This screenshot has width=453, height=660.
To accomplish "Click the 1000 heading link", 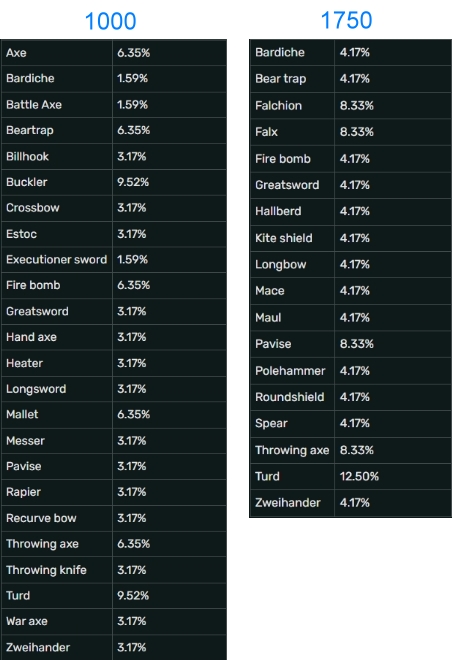I will pos(110,21).
